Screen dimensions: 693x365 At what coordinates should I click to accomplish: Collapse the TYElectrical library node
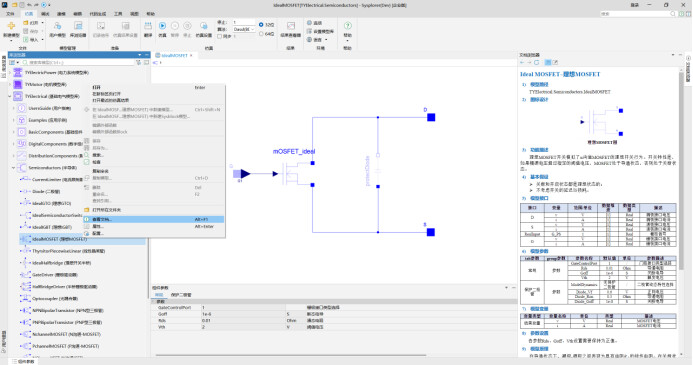10,96
